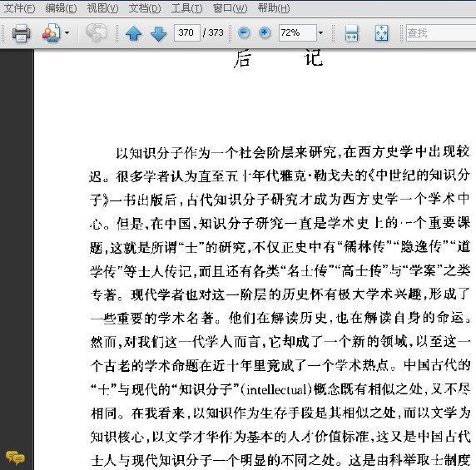Open the 帮助(H) menu
This screenshot has height=470, width=476.
point(274,8)
